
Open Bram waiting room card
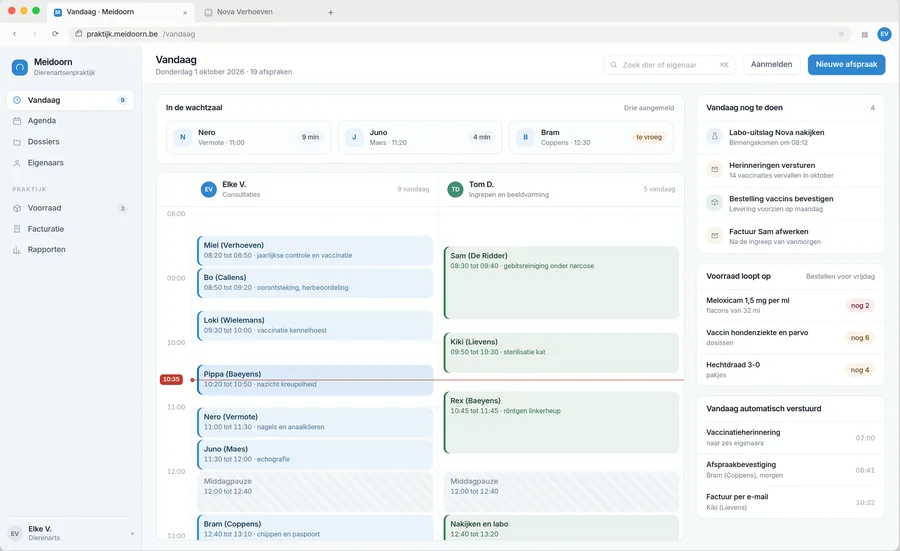pos(591,137)
